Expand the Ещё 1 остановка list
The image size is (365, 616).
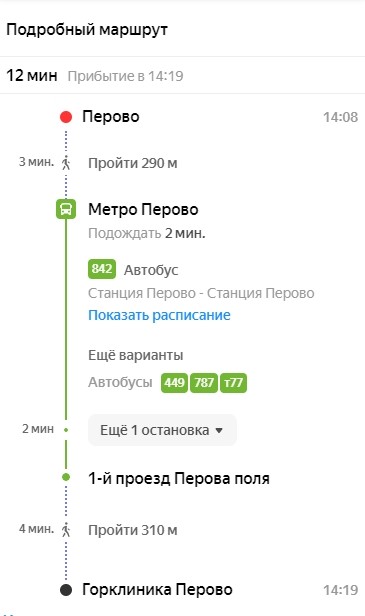pos(162,430)
